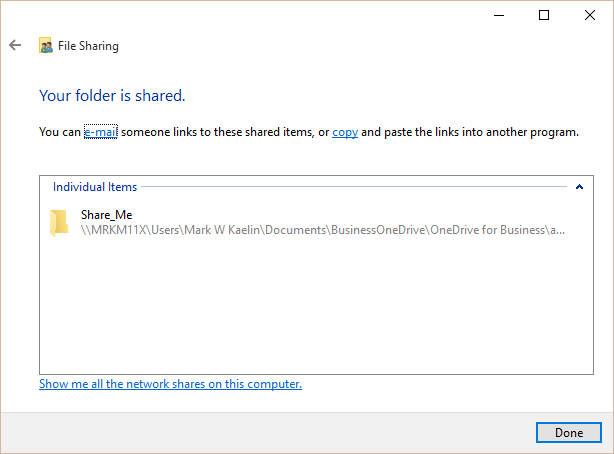The image size is (614, 454).
Task: Collapse the Individual Items group chevron
Action: pyautogui.click(x=579, y=187)
